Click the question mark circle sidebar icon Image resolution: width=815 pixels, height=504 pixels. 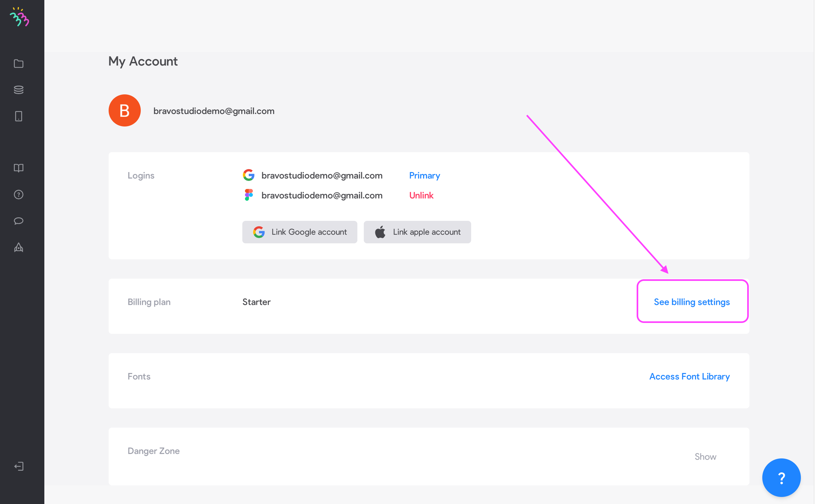coord(19,194)
